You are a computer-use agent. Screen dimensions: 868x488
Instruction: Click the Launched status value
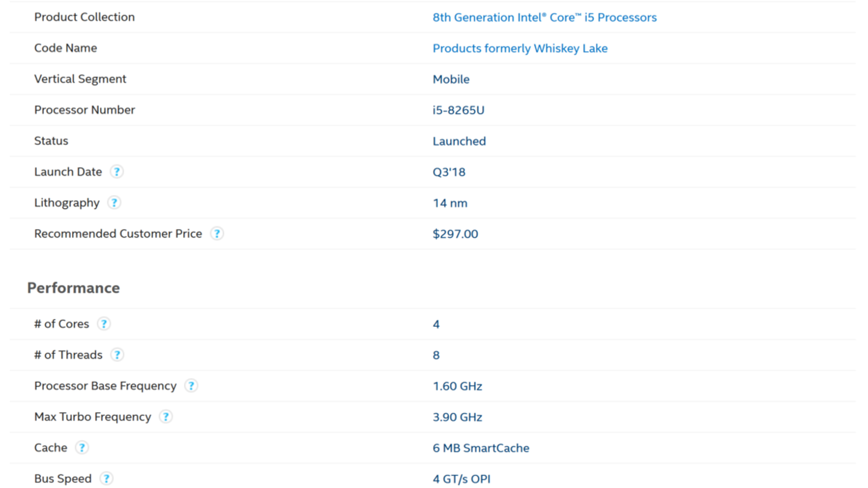(459, 142)
